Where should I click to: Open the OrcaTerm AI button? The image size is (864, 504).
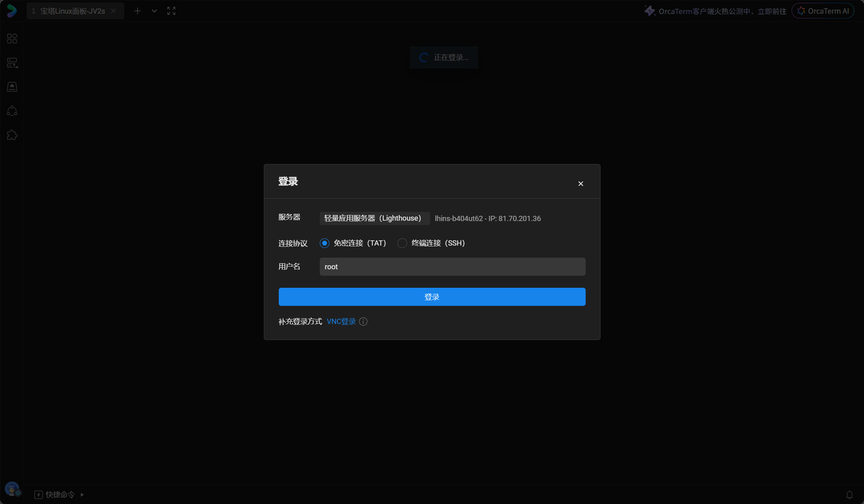[x=823, y=11]
